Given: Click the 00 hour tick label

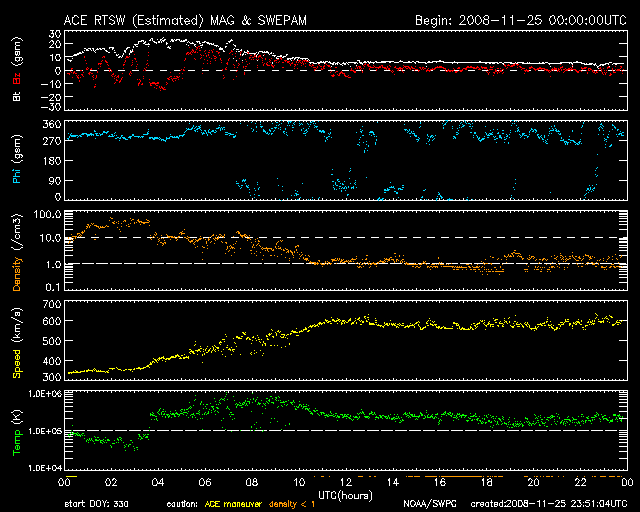Looking at the screenshot, I should coord(62,482).
